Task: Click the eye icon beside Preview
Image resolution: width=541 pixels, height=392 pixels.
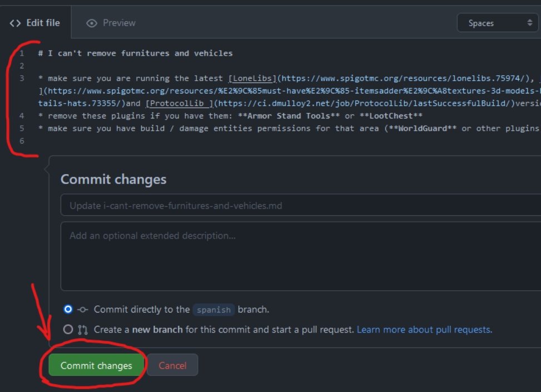Action: pos(92,23)
